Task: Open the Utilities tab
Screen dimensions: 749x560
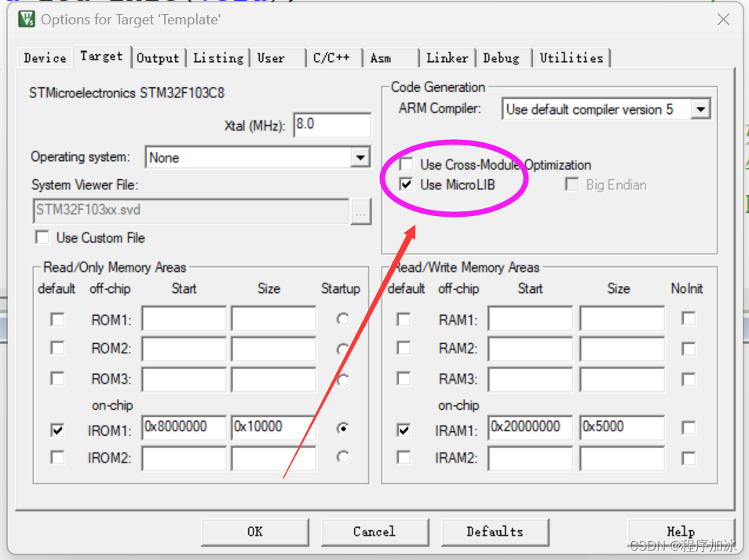Action: pyautogui.click(x=572, y=58)
